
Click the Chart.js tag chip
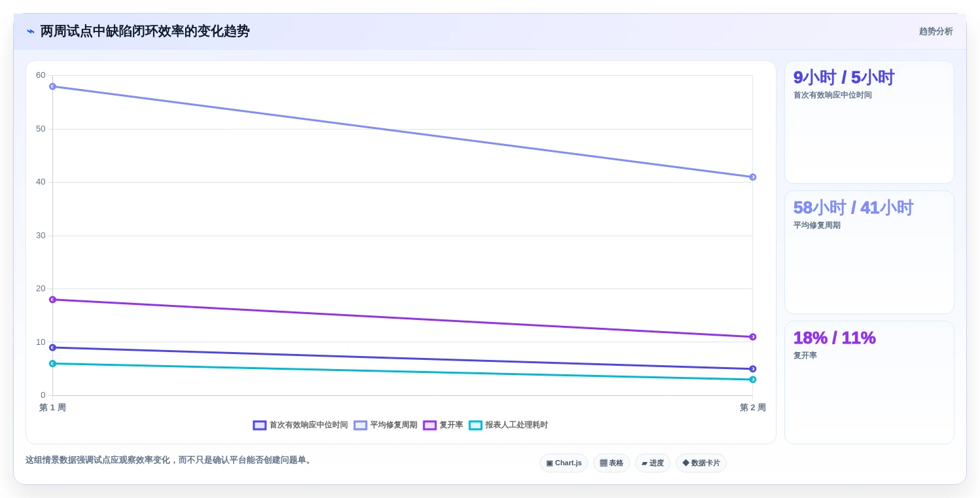tap(564, 463)
